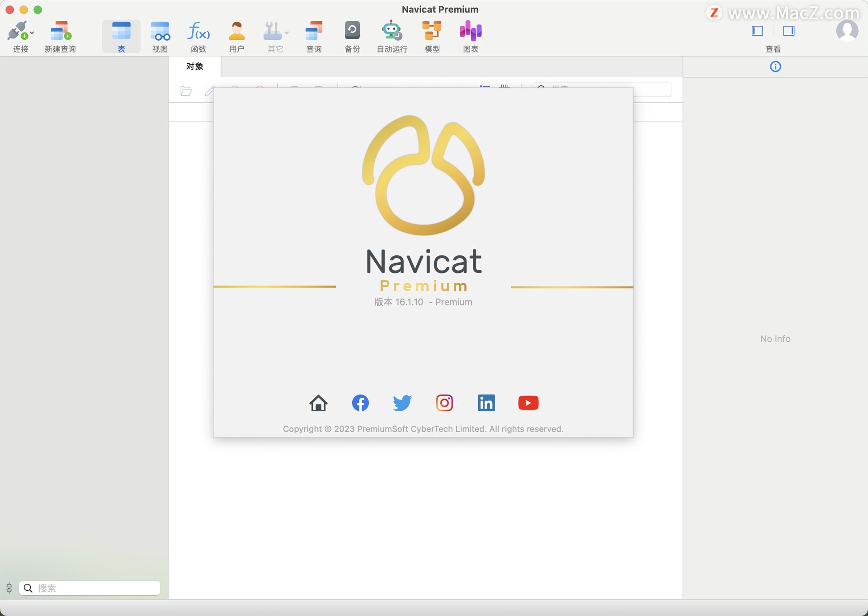Screen dimensions: 868x616
Task: Open the 用户 users icon
Action: (x=236, y=31)
